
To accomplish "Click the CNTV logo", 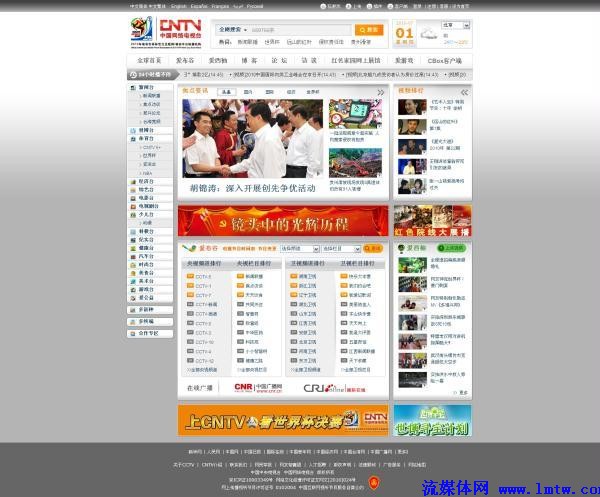I will tap(181, 26).
